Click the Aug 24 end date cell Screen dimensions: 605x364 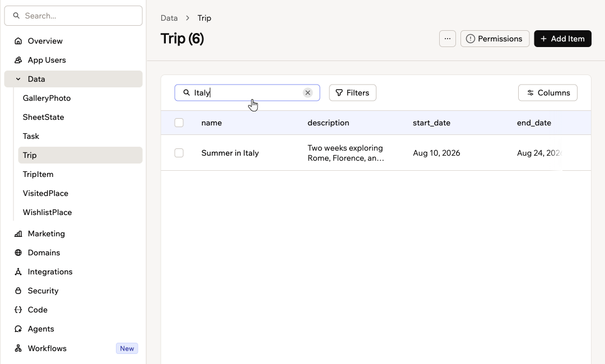(x=539, y=153)
